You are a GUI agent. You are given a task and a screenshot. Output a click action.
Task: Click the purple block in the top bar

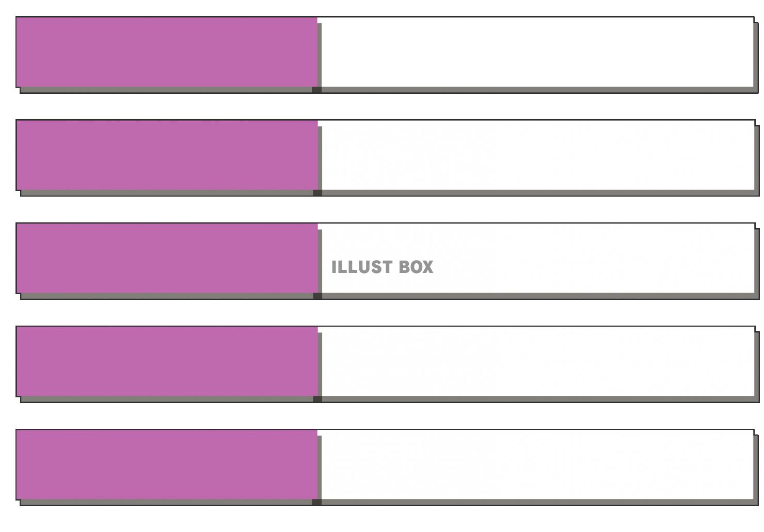pyautogui.click(x=166, y=52)
